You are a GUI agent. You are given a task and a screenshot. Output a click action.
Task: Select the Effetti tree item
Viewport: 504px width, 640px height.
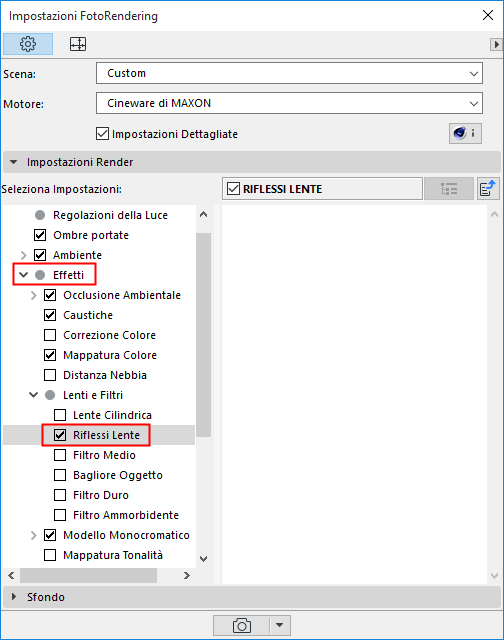click(69, 275)
